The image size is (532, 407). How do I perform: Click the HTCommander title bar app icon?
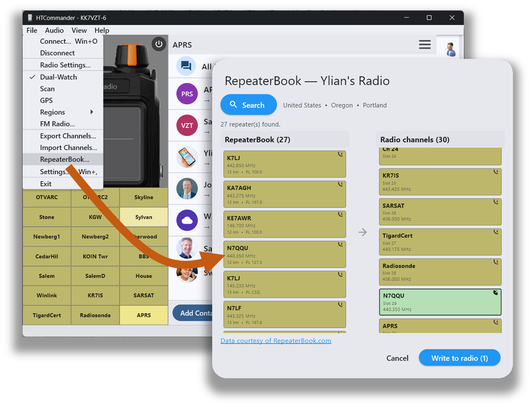pos(30,18)
